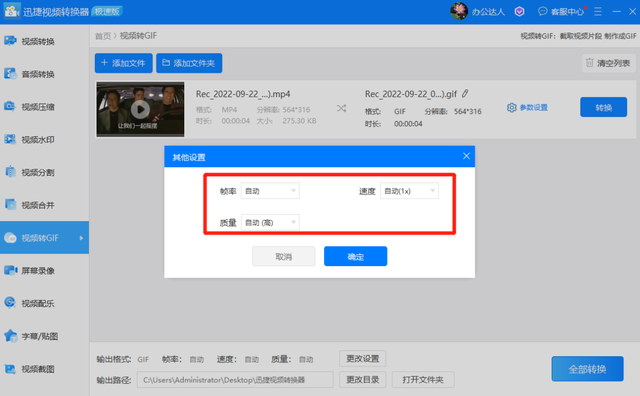This screenshot has height=396, width=640.
Task: Open 视频分割 in the sidebar
Action: (x=44, y=172)
